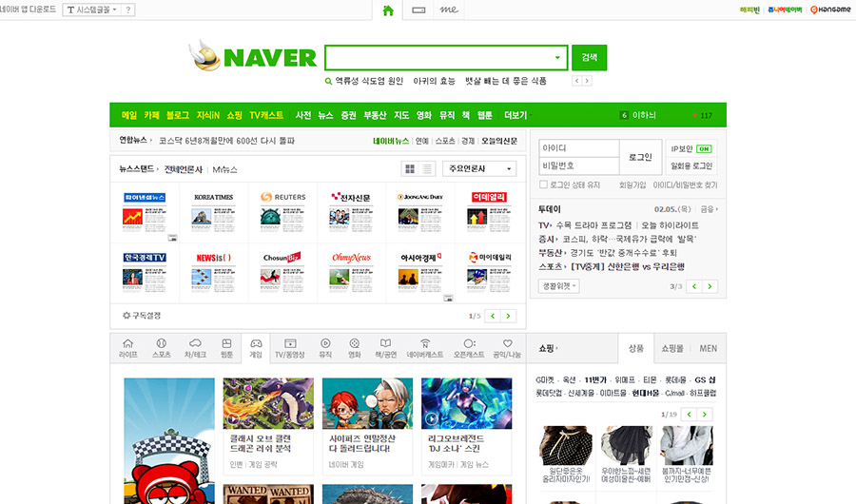856x504 pixels.
Task: Open the 시스템글꼴 font dropdown
Action: click(x=91, y=10)
